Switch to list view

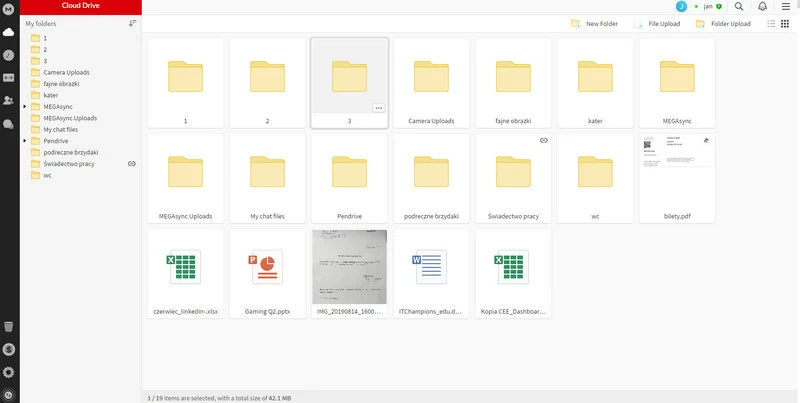770,23
